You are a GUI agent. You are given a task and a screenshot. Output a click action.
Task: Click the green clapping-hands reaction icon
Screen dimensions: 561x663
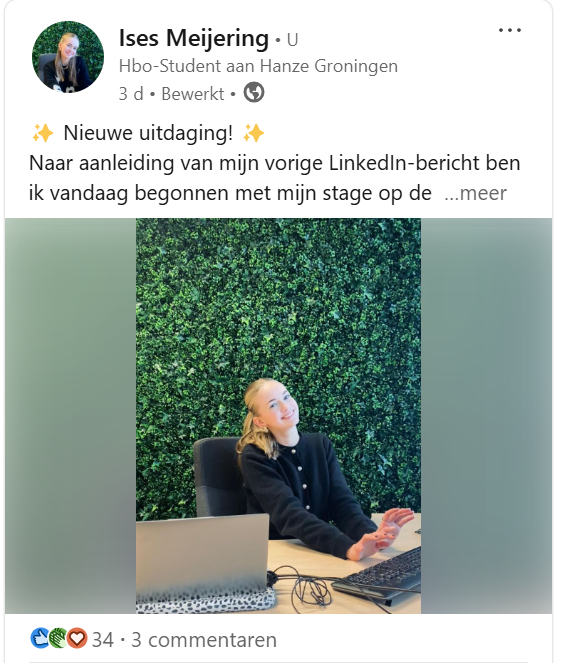coord(58,638)
